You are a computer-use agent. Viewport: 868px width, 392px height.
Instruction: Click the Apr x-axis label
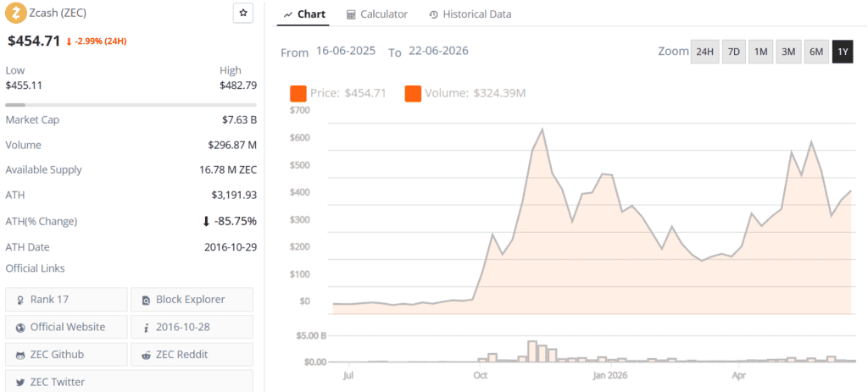pyautogui.click(x=738, y=377)
